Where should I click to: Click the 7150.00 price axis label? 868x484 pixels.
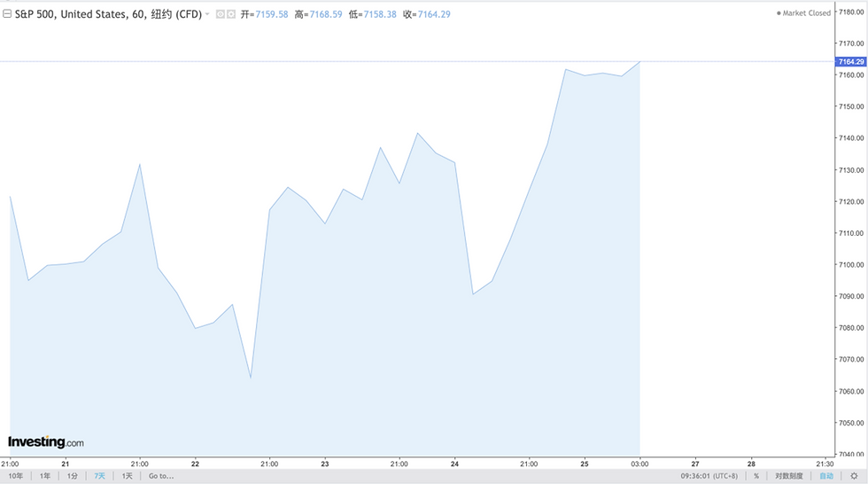pos(851,106)
